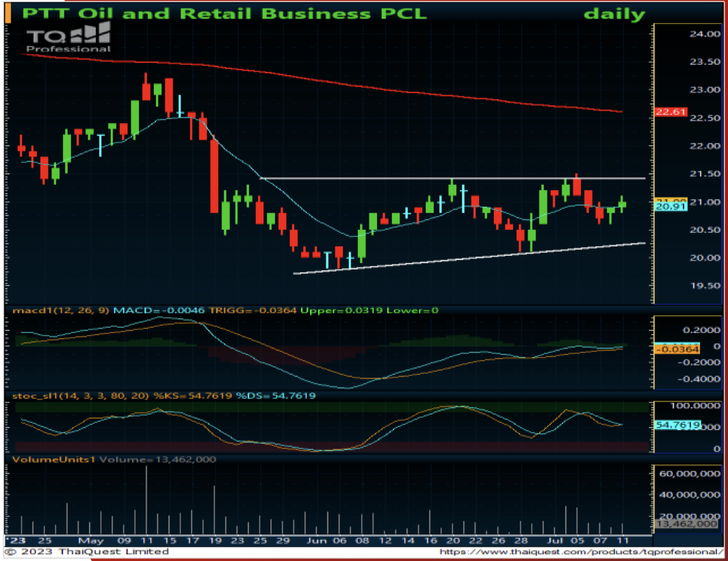Viewport: 728px width, 561px height.
Task: Click the 26 label on the date axis
Action: [498, 540]
